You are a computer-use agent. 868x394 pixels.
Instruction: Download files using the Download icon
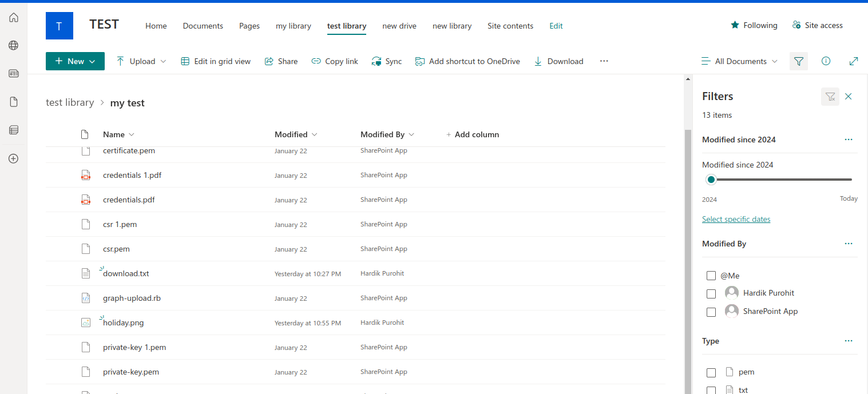538,61
